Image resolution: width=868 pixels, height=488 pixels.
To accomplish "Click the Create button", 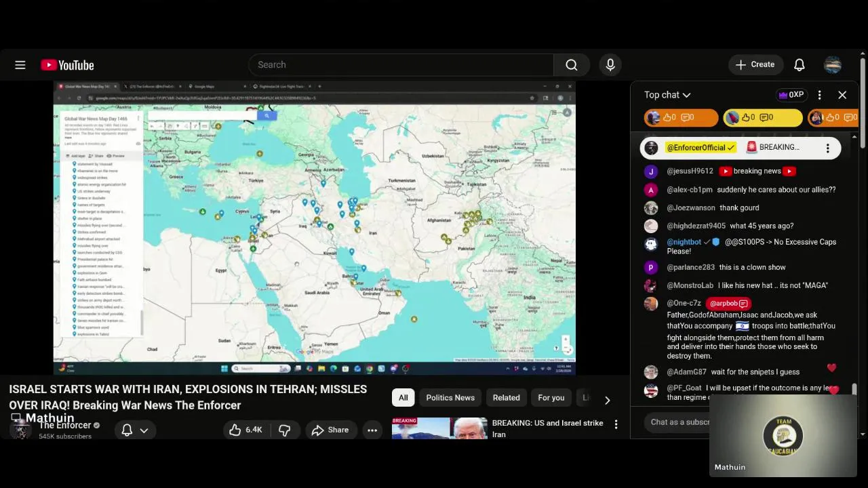I will (x=755, y=65).
